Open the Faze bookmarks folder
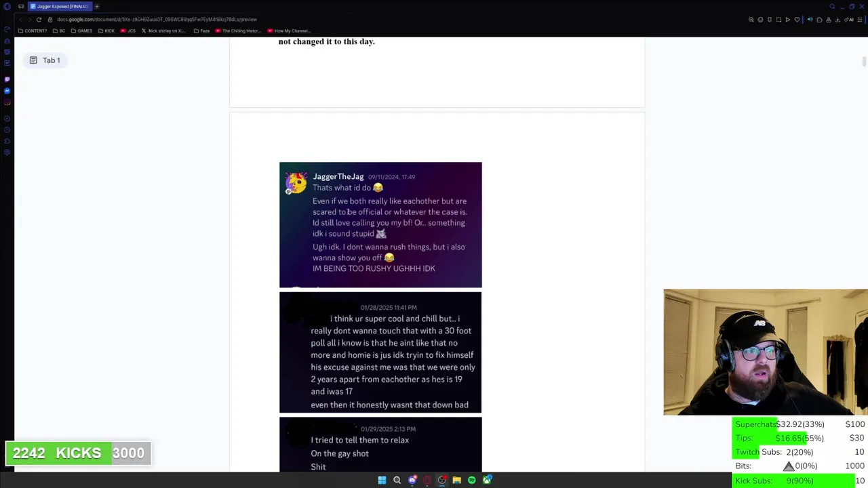This screenshot has width=868, height=488. [202, 30]
